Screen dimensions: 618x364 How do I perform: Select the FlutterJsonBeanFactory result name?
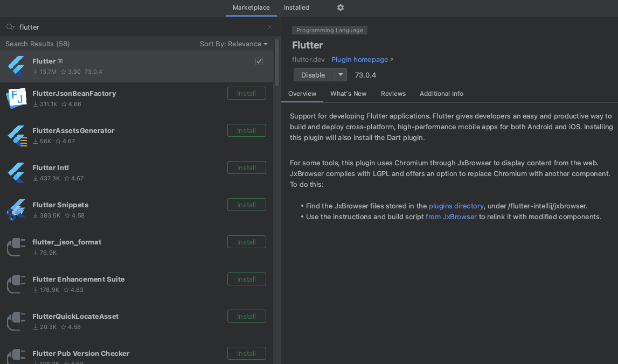point(74,93)
